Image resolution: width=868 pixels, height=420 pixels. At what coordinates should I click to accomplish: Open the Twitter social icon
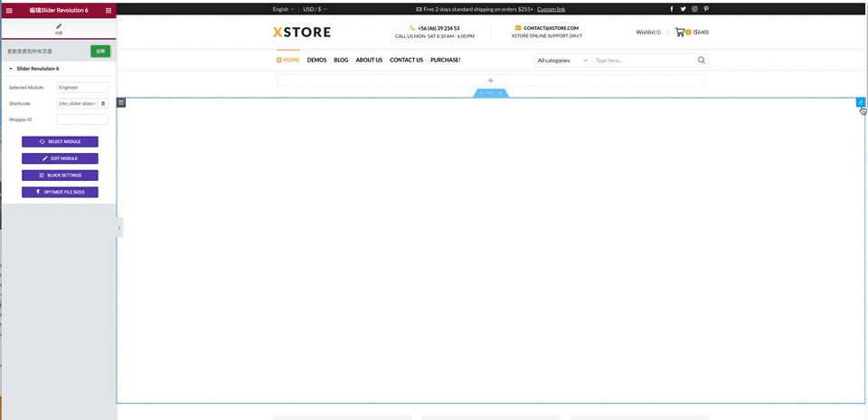click(x=684, y=9)
